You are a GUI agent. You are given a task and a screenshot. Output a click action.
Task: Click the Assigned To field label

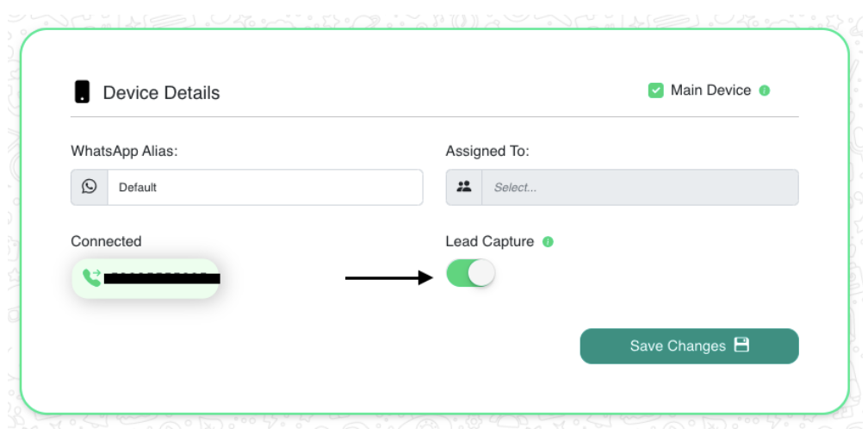pyautogui.click(x=487, y=151)
